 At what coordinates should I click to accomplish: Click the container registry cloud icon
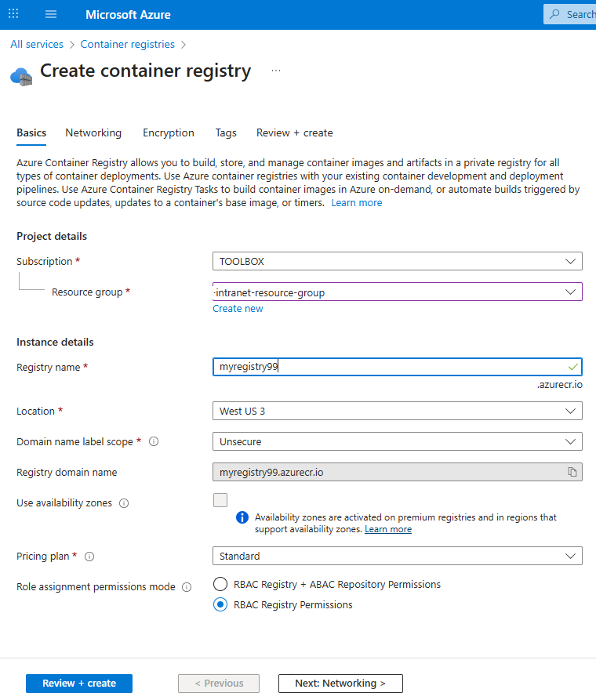[x=20, y=76]
